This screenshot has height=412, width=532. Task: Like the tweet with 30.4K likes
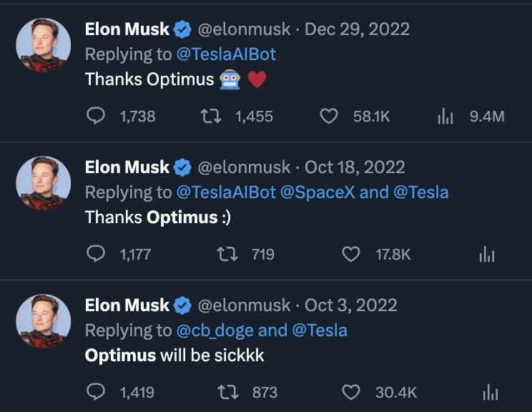(x=350, y=392)
